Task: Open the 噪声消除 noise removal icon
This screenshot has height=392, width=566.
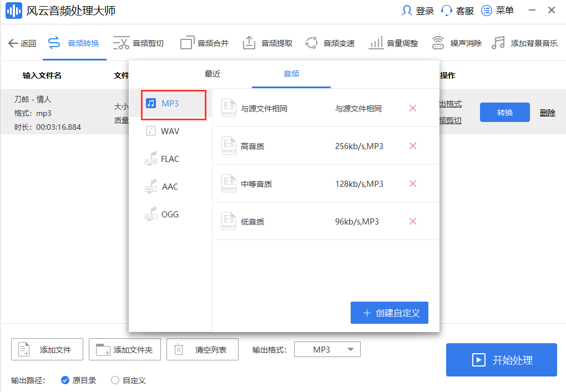Action: coord(438,43)
